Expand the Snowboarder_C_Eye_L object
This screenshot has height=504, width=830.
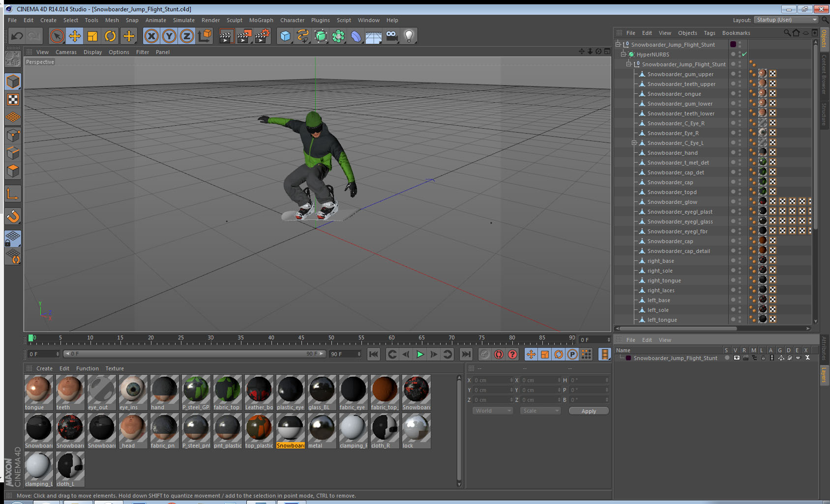point(634,143)
